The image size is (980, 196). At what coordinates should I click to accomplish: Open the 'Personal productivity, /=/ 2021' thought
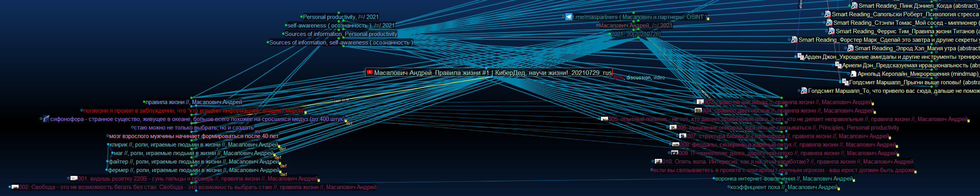(x=341, y=17)
